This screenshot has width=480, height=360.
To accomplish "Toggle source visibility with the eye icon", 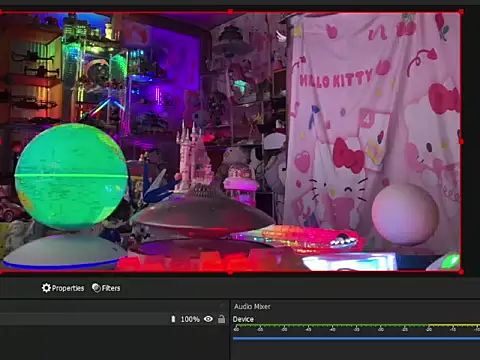I will (208, 319).
